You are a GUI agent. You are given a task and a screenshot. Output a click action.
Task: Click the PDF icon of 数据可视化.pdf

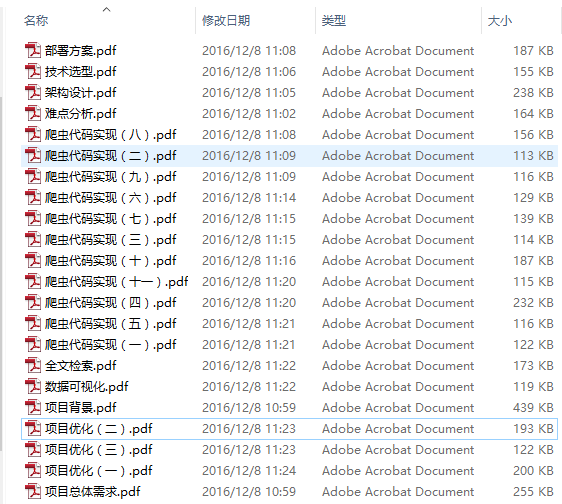click(33, 386)
